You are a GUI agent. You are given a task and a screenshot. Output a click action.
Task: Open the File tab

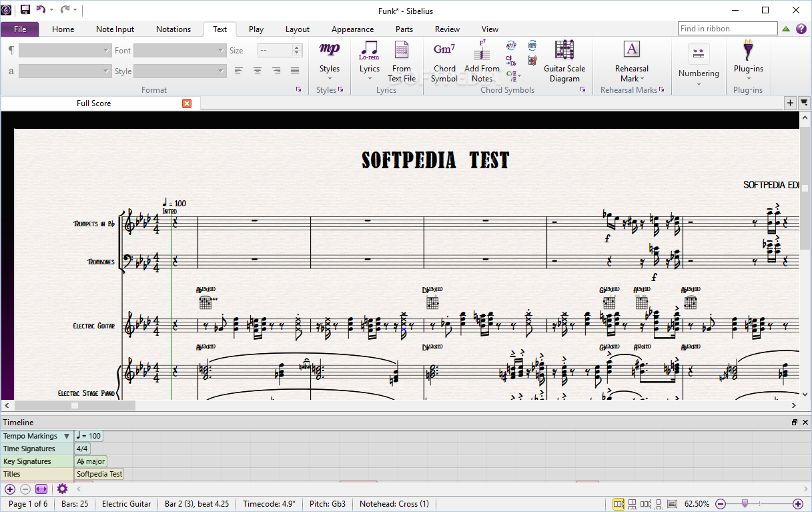click(x=20, y=29)
